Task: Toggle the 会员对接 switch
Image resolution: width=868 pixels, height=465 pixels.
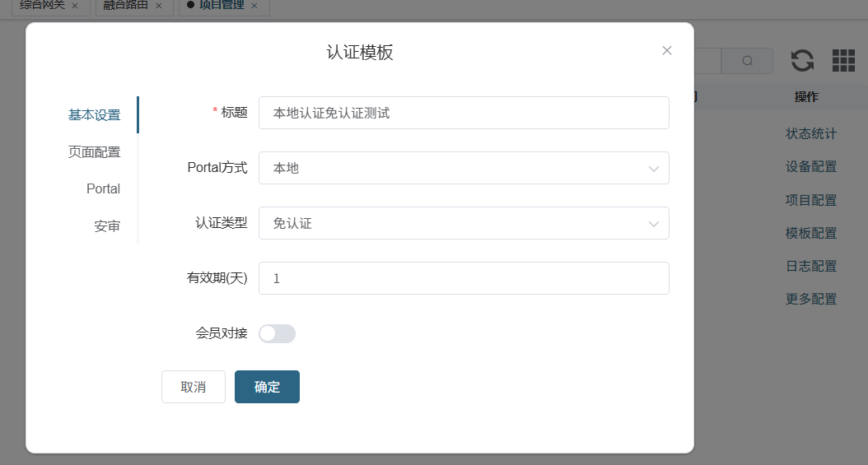Action: coord(277,333)
